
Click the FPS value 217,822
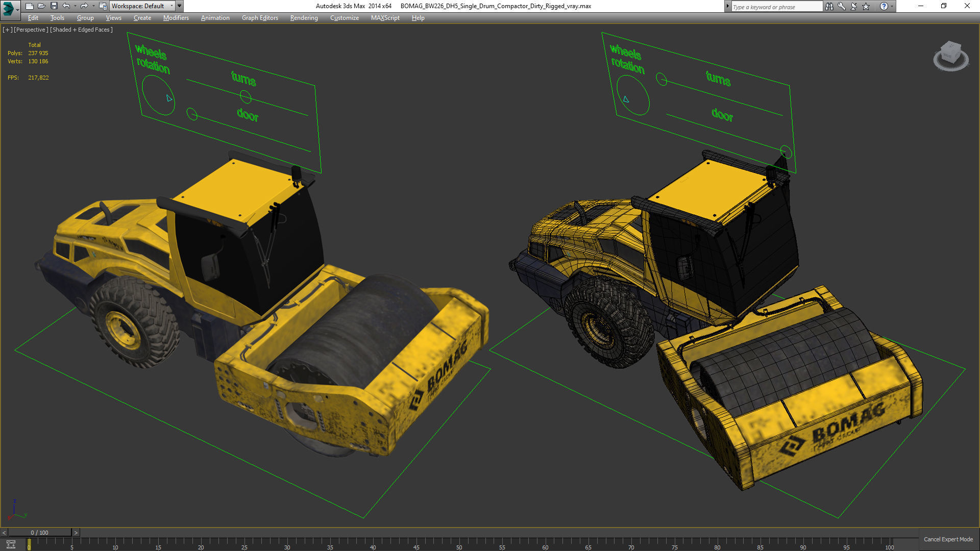coord(38,78)
